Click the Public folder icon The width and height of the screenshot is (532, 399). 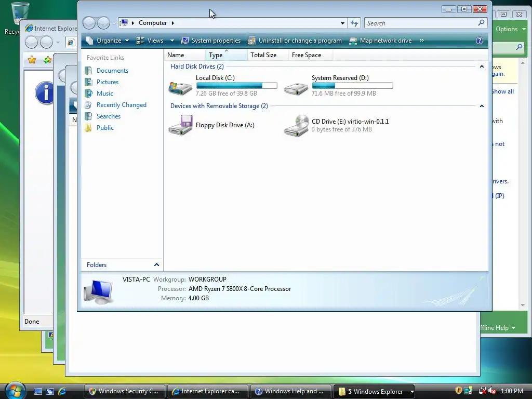[88, 128]
